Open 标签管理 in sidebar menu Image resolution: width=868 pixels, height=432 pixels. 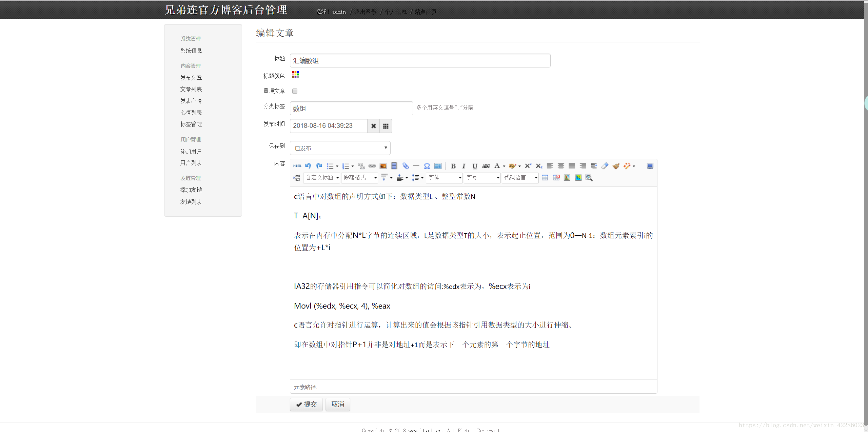click(191, 124)
